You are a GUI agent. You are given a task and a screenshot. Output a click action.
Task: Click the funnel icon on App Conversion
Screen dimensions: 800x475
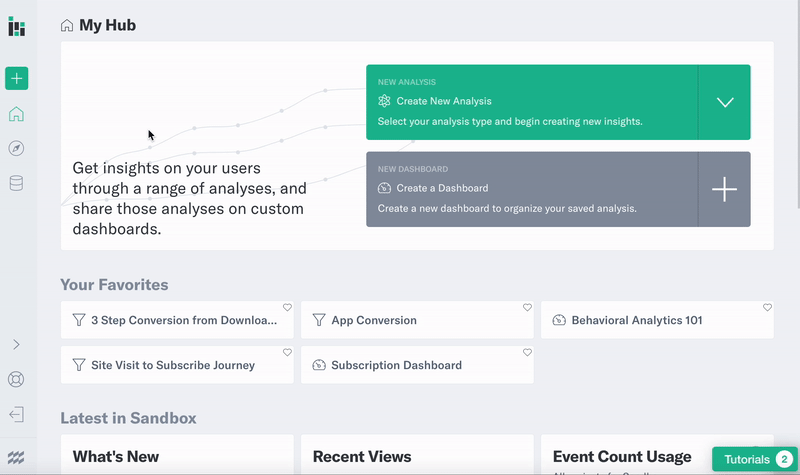pos(319,320)
